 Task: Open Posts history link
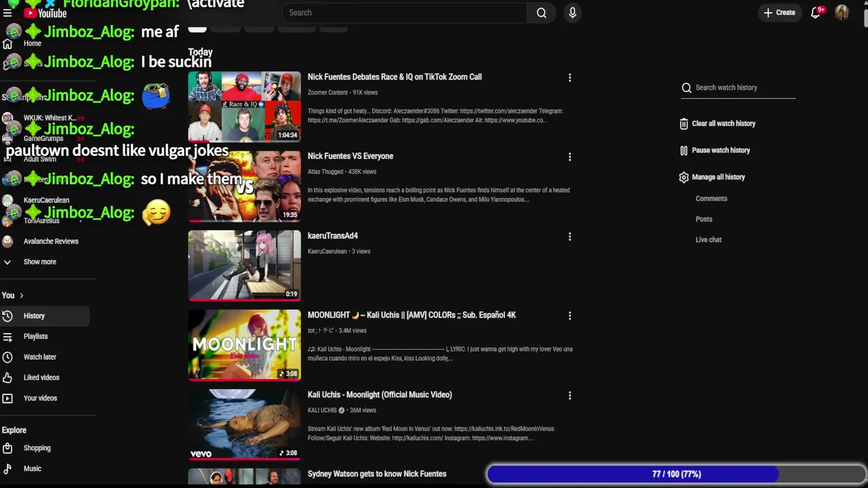click(704, 219)
